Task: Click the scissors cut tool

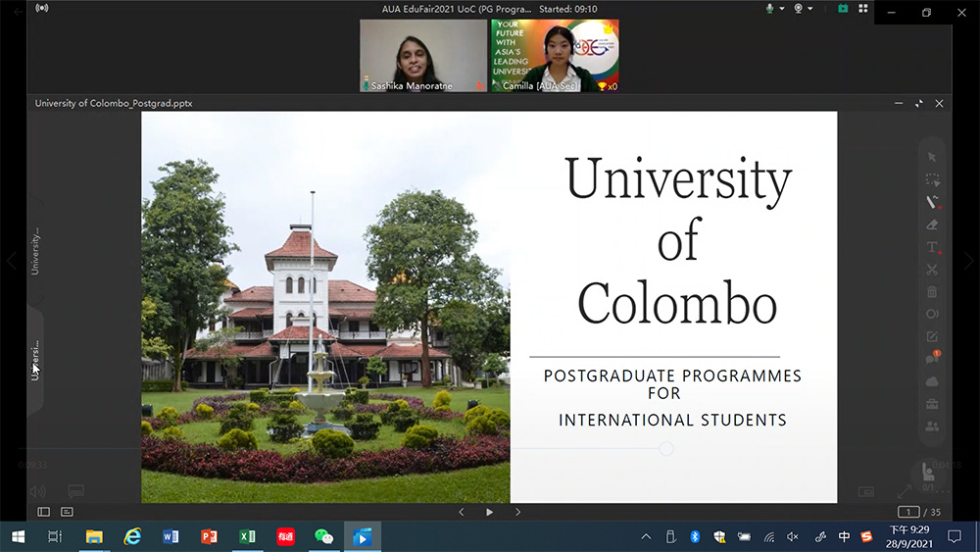Action: pyautogui.click(x=932, y=270)
